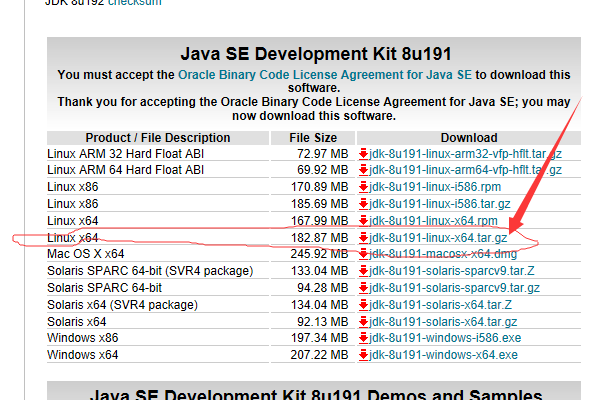Click the 92.13 MB file size
The width and height of the screenshot is (601, 400).
(x=323, y=322)
